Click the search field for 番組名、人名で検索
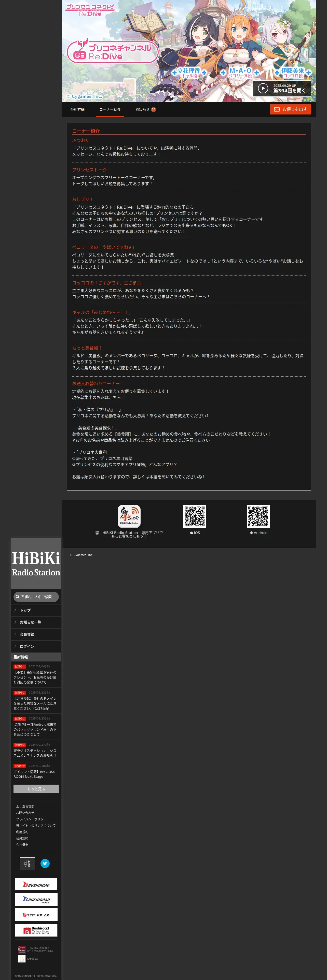Screen dimensions: 327x980 (36, 597)
